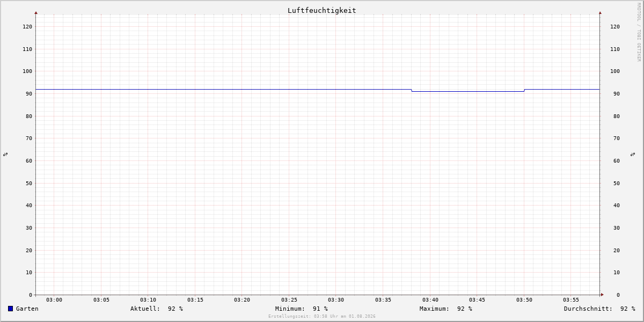Click the 03:55 time axis label
The width and height of the screenshot is (644, 322).
(x=571, y=300)
